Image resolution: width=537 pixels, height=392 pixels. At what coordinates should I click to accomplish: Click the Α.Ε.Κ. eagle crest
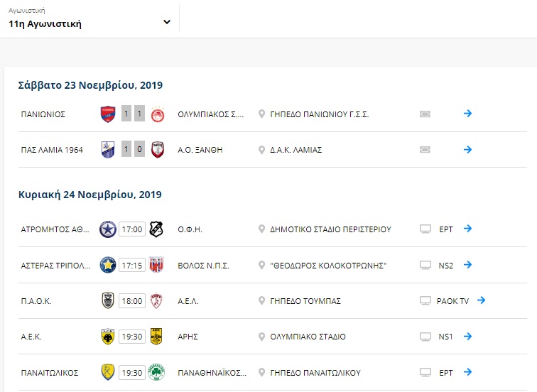tap(108, 337)
